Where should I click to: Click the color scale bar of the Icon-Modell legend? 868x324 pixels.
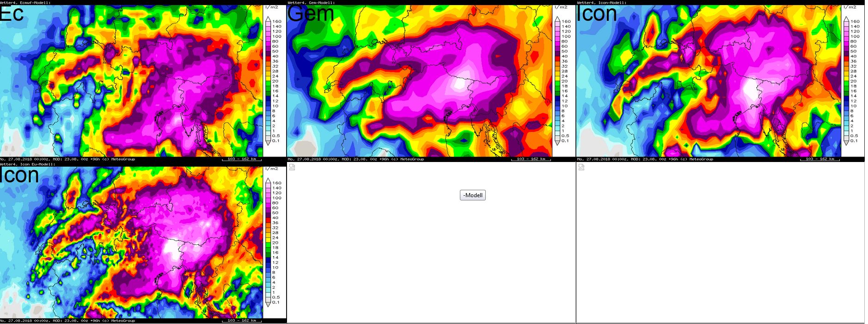pos(846,81)
